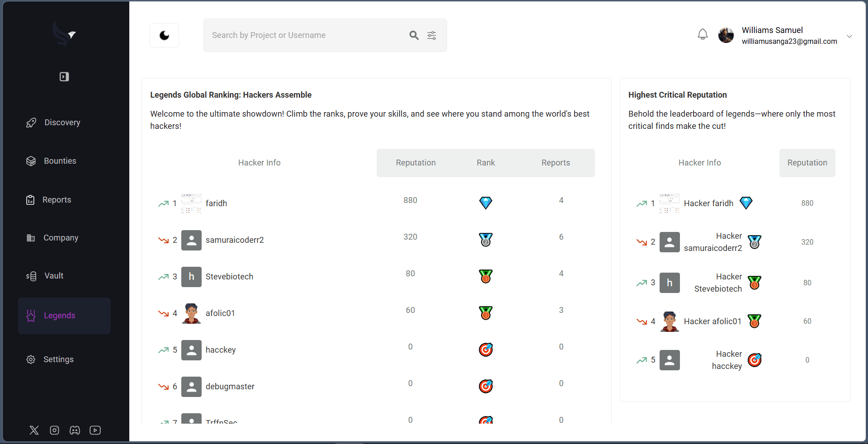Open afolic01 in global ranking
Image resolution: width=868 pixels, height=444 pixels.
pyautogui.click(x=220, y=313)
